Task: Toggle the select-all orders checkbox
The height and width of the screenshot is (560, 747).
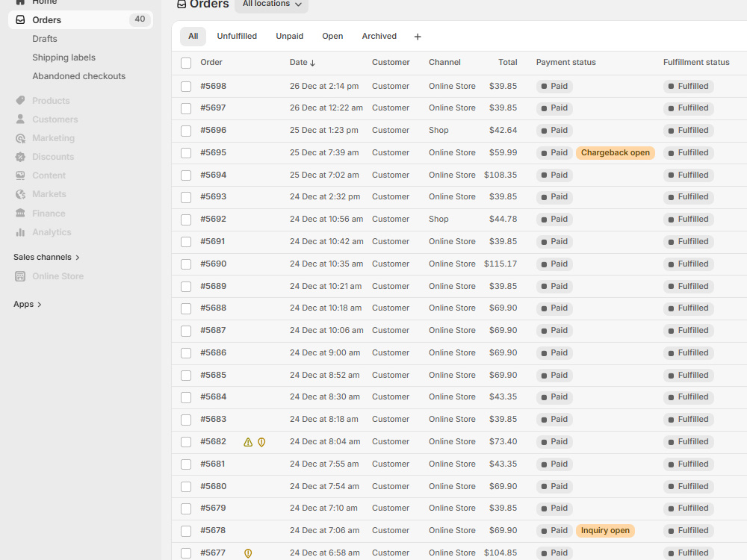Action: (x=186, y=63)
